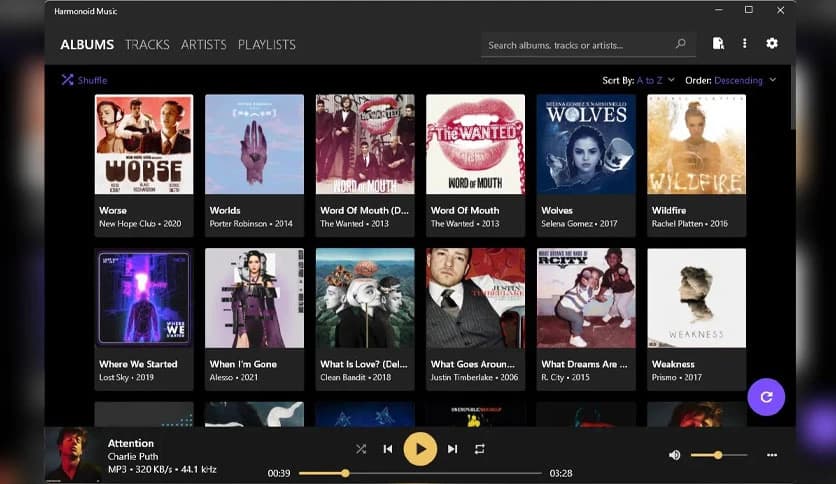Screen dimensions: 836x484
Task: Open the vertical three-dot menu in header
Action: click(x=744, y=44)
